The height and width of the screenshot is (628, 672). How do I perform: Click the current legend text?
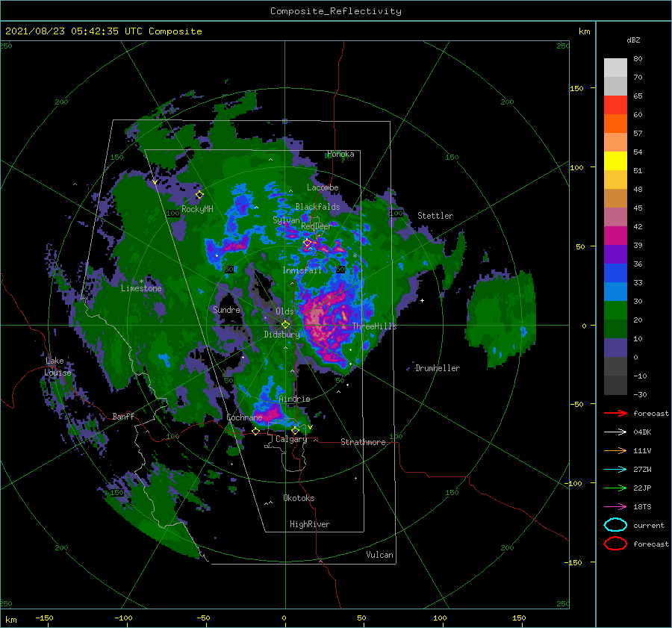point(649,525)
